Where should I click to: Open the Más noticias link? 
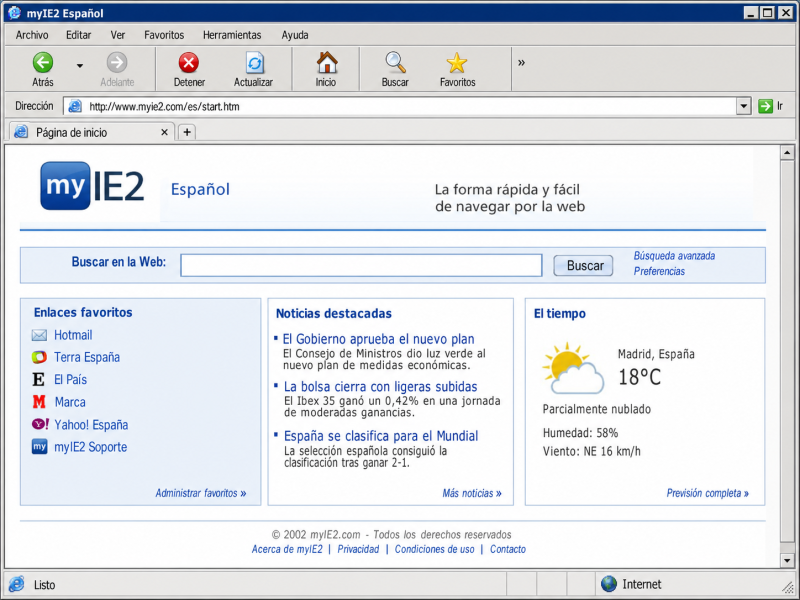point(472,493)
